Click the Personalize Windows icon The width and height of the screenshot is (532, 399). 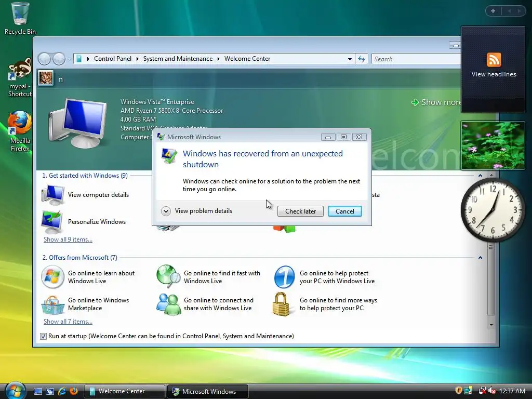coord(52,221)
